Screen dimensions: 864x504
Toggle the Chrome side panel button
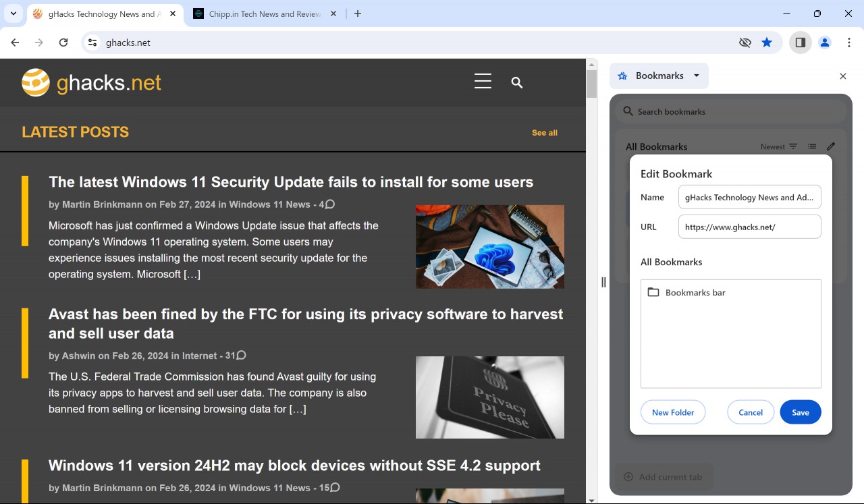(800, 43)
